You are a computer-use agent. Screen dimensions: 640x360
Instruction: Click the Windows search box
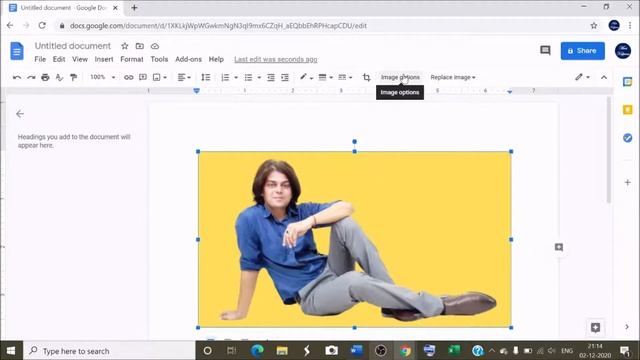[109, 351]
